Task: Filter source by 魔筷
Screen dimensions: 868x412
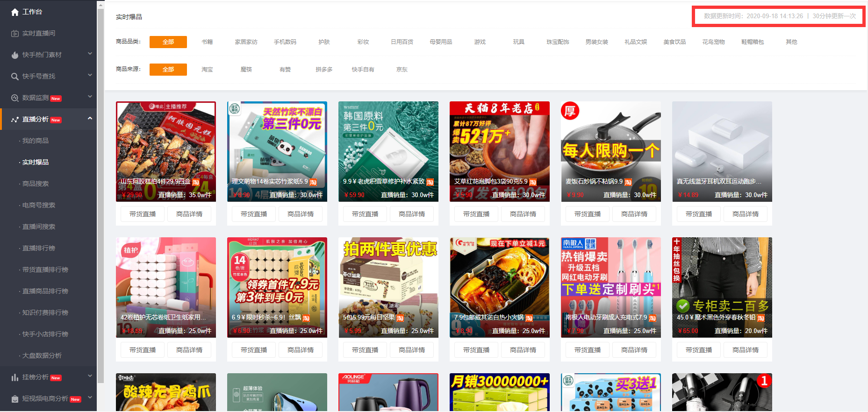Action: click(x=246, y=70)
